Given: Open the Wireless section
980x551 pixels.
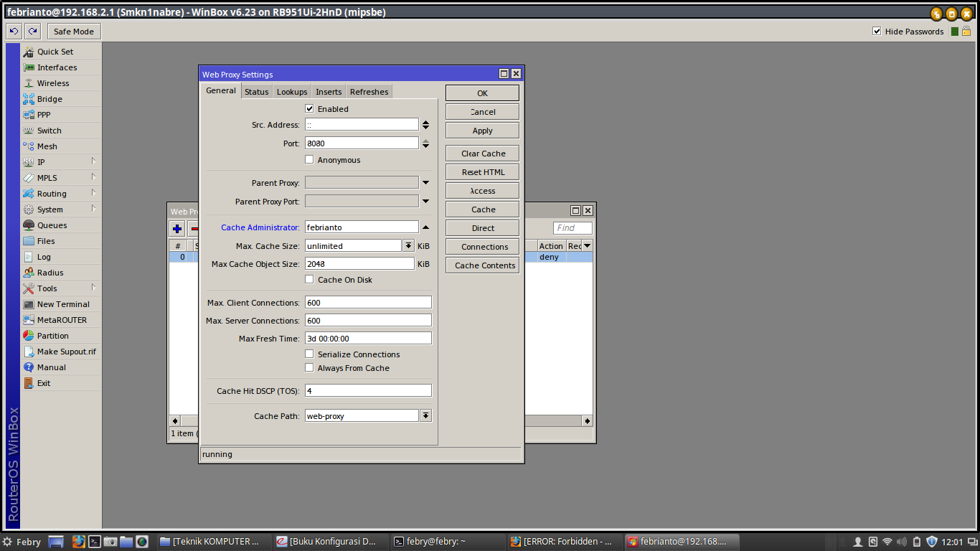Looking at the screenshot, I should click(x=53, y=83).
